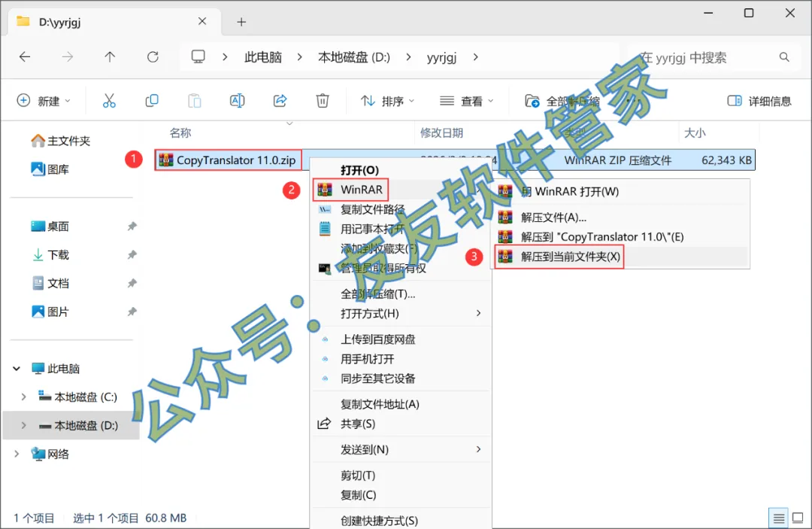Click 管理员取得所有权 in context menu
This screenshot has height=529, width=812.
(401, 269)
